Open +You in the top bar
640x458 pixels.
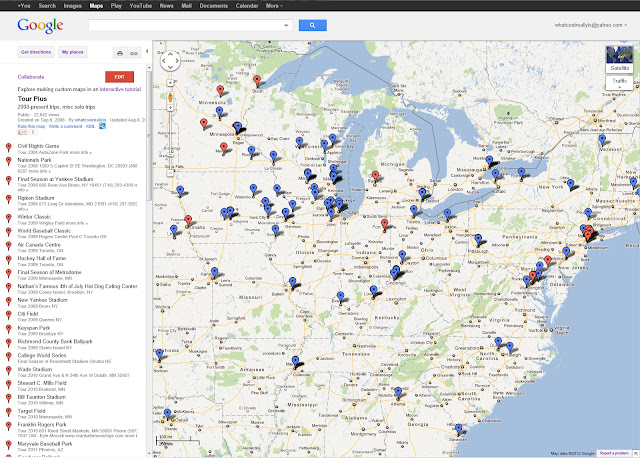pos(24,6)
